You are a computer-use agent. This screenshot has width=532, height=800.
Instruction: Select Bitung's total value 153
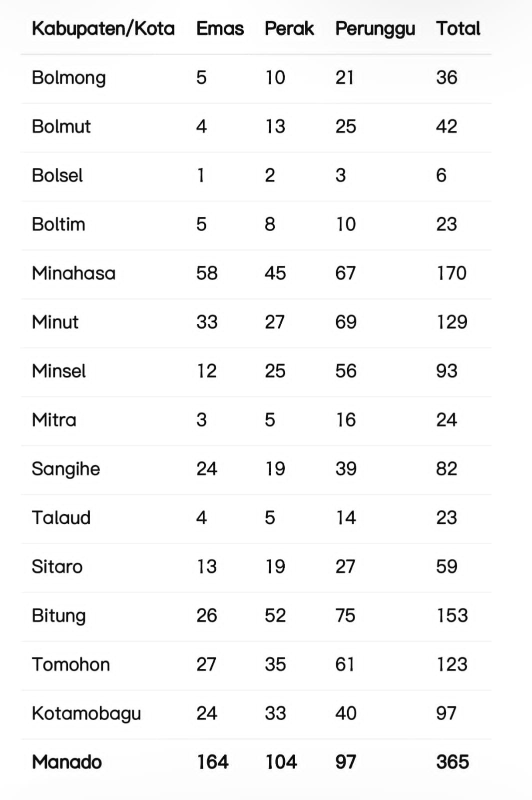click(452, 615)
